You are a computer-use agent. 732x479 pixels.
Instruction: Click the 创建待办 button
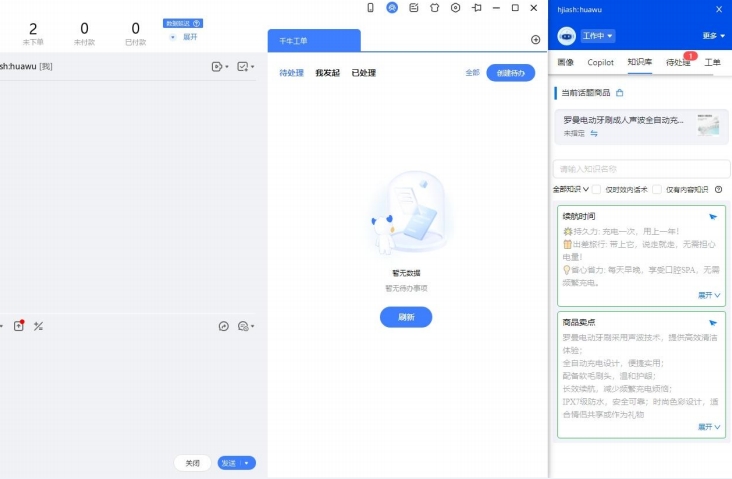511,73
